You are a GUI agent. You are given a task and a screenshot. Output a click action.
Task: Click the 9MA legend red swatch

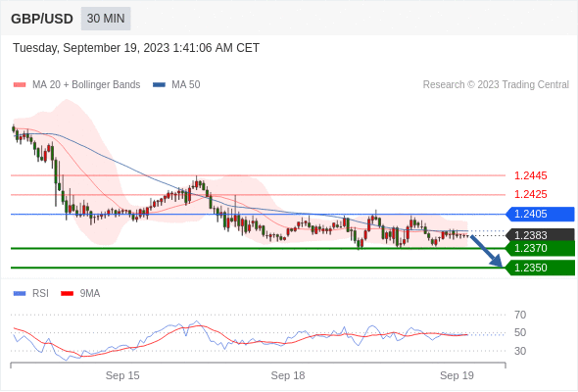coord(67,294)
